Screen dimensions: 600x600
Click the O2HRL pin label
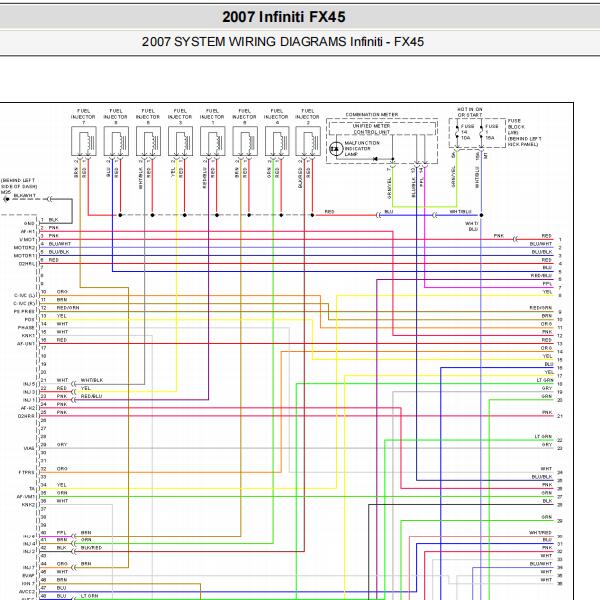tap(27, 264)
